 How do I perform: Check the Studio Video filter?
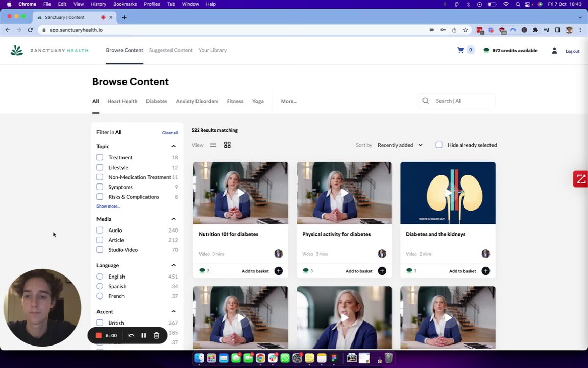point(100,250)
